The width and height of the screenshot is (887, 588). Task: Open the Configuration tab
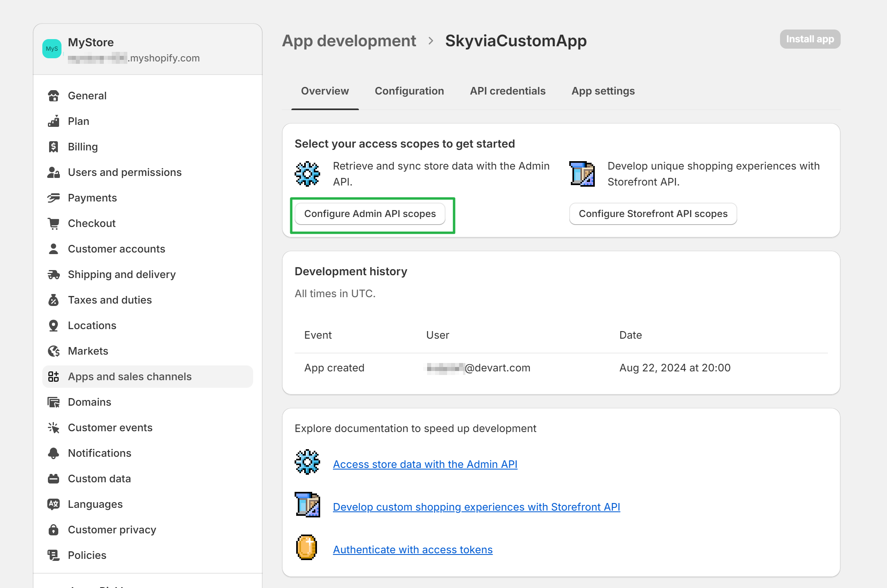[x=409, y=91]
